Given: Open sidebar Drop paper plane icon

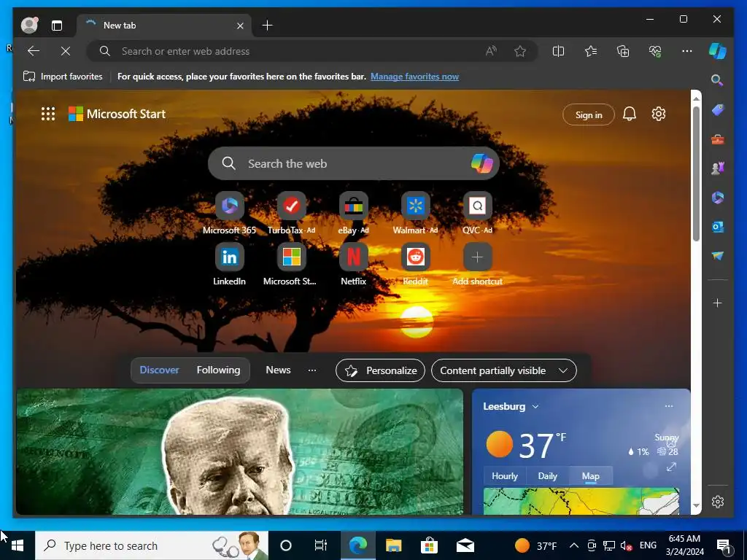Looking at the screenshot, I should [x=718, y=256].
